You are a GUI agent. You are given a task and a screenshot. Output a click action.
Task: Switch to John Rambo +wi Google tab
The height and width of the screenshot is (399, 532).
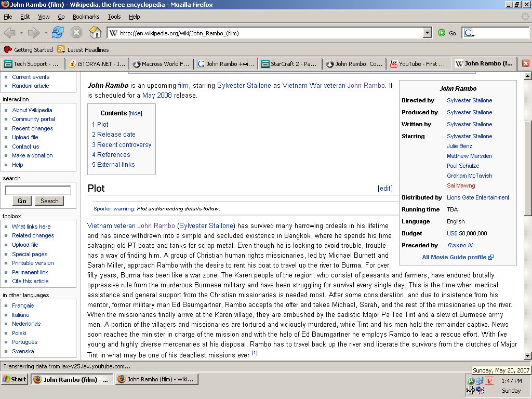tap(225, 64)
